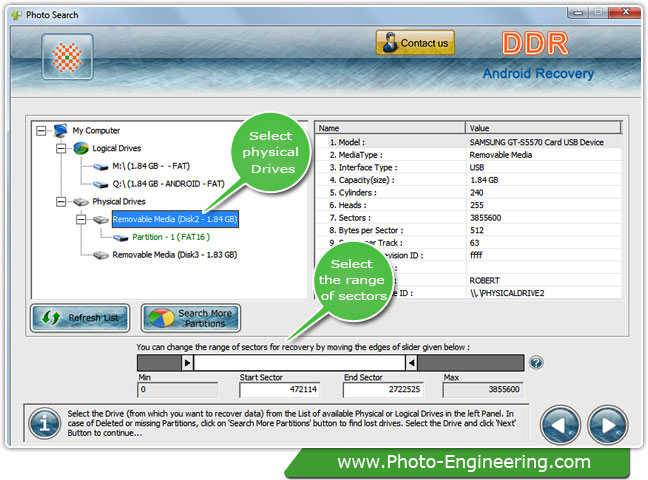Image resolution: width=648 pixels, height=480 pixels.
Task: Click the right slider edge handle
Action: [411, 363]
